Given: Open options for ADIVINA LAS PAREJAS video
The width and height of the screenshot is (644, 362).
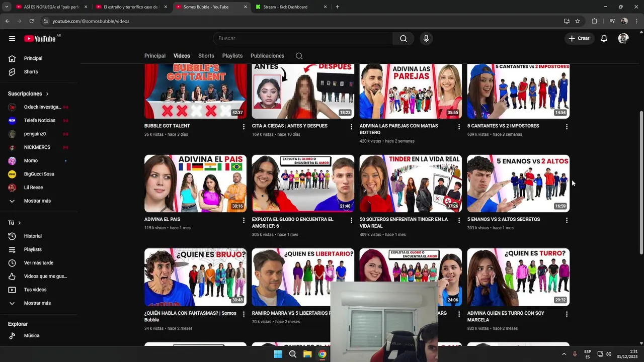Looking at the screenshot, I should (459, 127).
